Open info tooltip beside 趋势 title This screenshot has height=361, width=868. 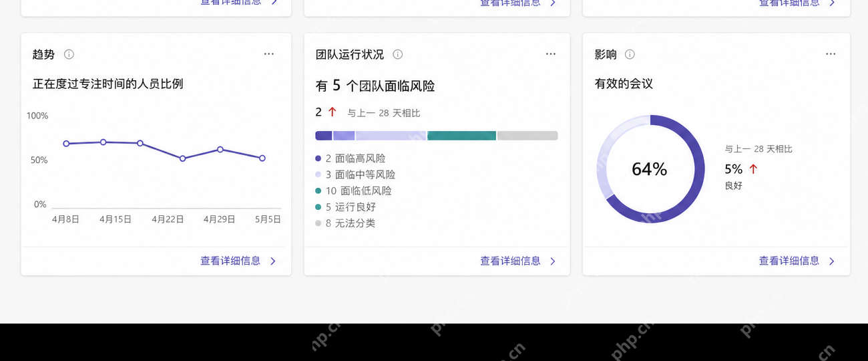[x=69, y=54]
